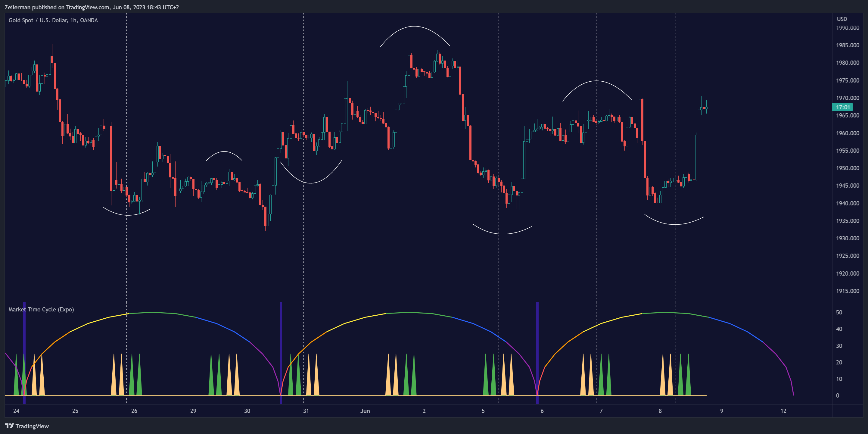Image resolution: width=868 pixels, height=434 pixels.
Task: Click the 17:01 current price label
Action: click(842, 107)
